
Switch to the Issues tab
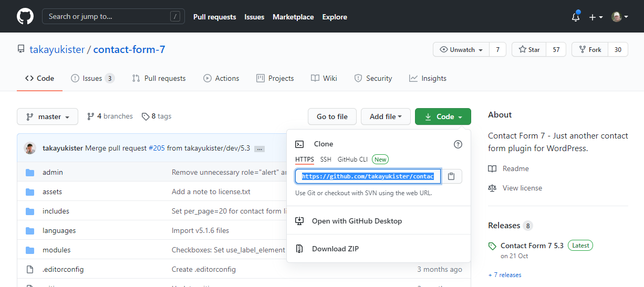click(92, 78)
